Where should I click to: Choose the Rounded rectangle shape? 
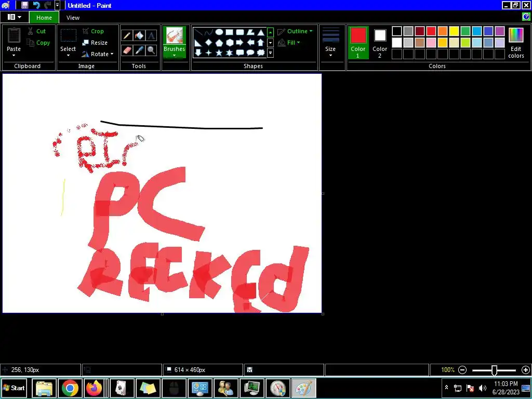240,33
